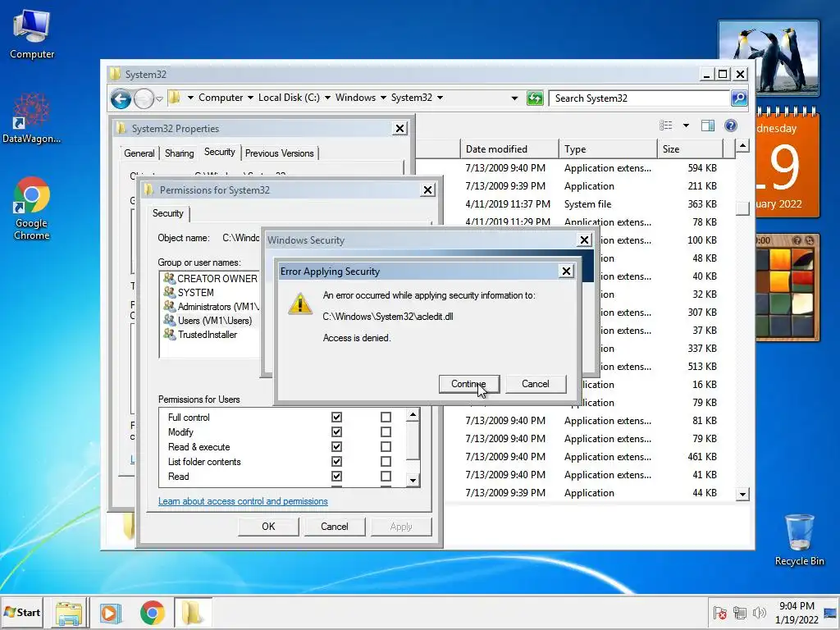The width and height of the screenshot is (840, 630).
Task: Toggle Allow checkbox for Read & execute
Action: click(x=336, y=447)
